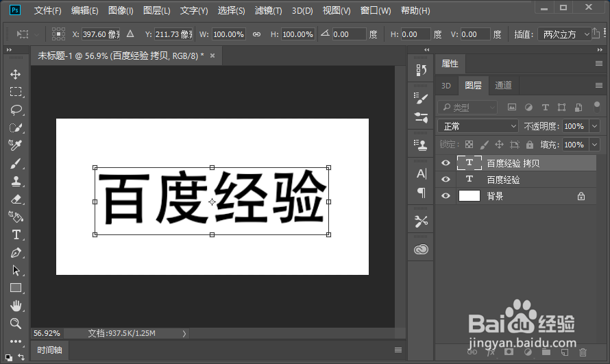Click the 不透明度 100% value field

(x=574, y=126)
